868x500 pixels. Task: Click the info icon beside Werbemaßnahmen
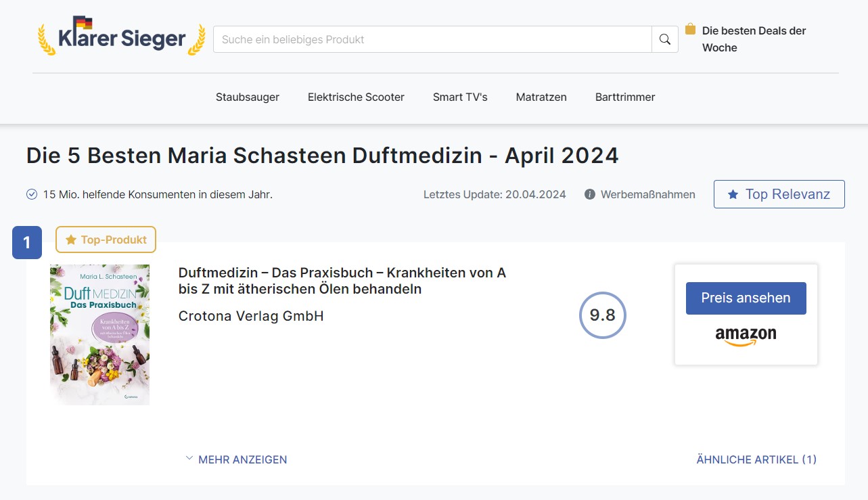(590, 194)
